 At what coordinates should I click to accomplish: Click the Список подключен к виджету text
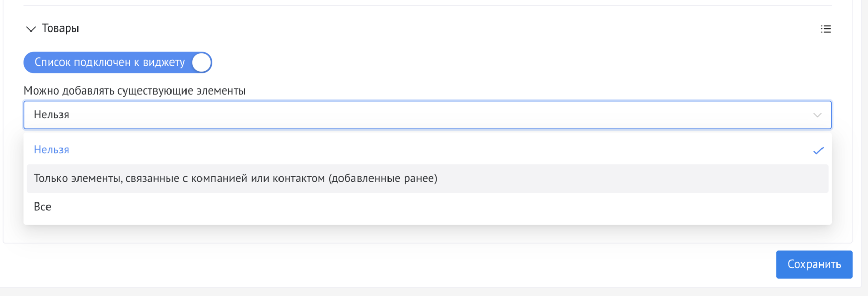110,63
